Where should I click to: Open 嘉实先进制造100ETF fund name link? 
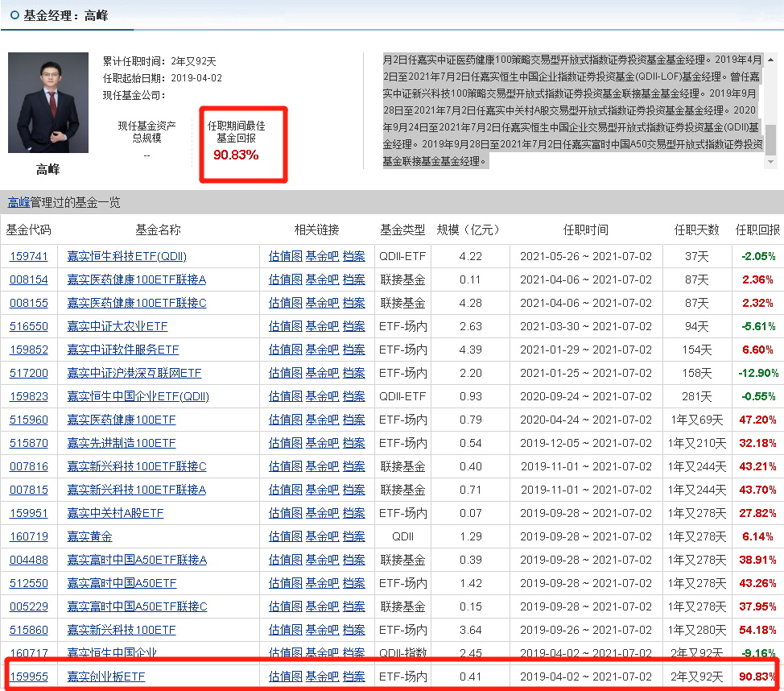(x=121, y=443)
